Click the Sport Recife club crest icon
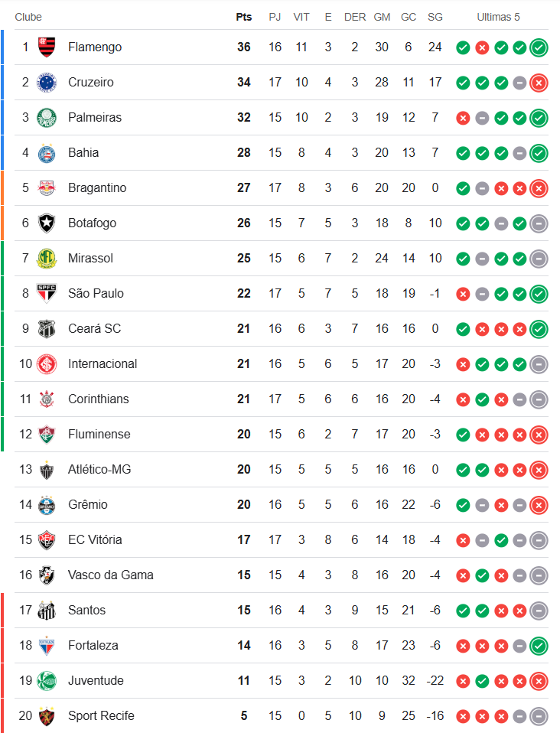Screen dimensions: 560x733 pos(47,716)
